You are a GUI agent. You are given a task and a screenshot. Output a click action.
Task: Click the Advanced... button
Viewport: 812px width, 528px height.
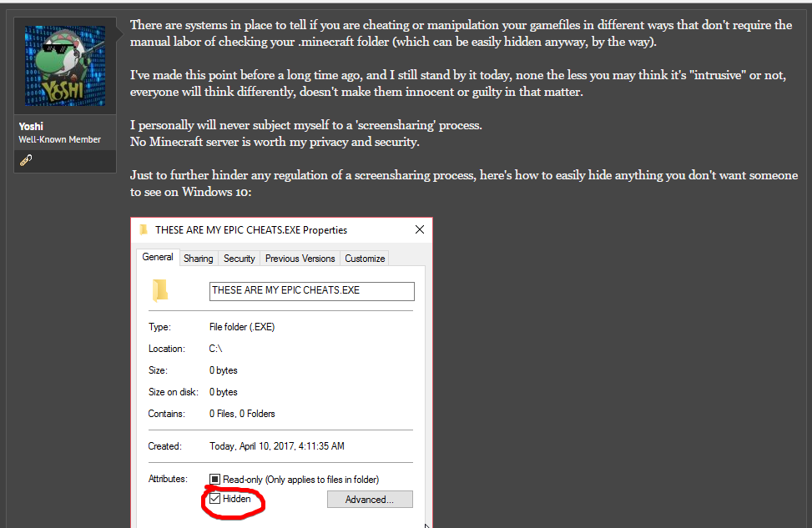369,500
